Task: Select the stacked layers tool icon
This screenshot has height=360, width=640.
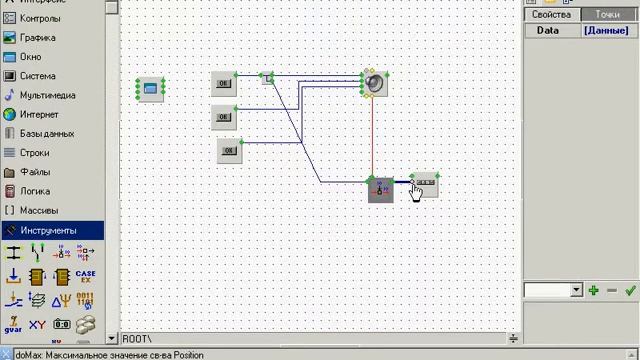Action: 37,300
